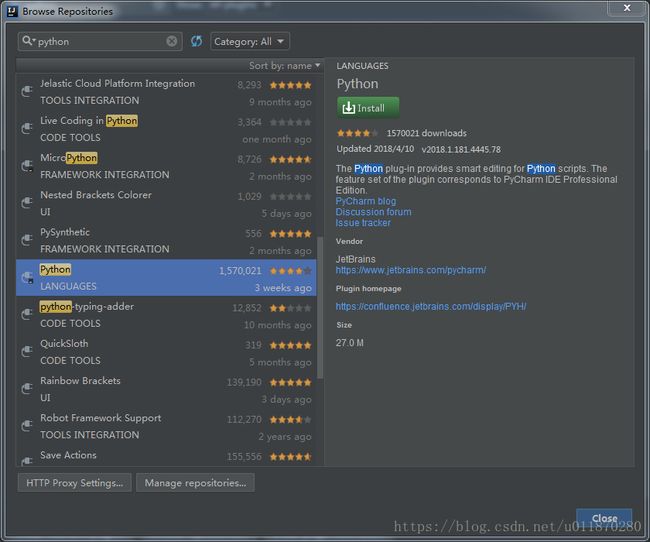Click the Save Actions plugin icon

coord(27,460)
